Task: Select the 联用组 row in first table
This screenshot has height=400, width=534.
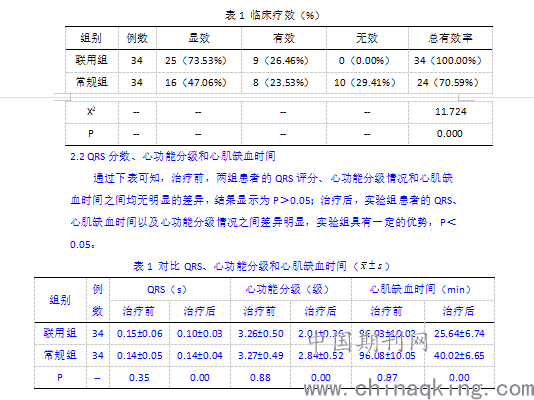Action: pyautogui.click(x=279, y=61)
